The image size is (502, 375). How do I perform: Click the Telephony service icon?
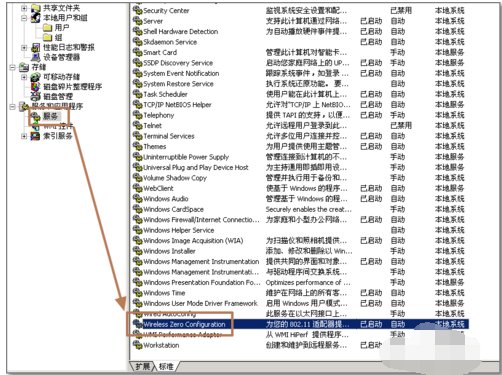(137, 115)
